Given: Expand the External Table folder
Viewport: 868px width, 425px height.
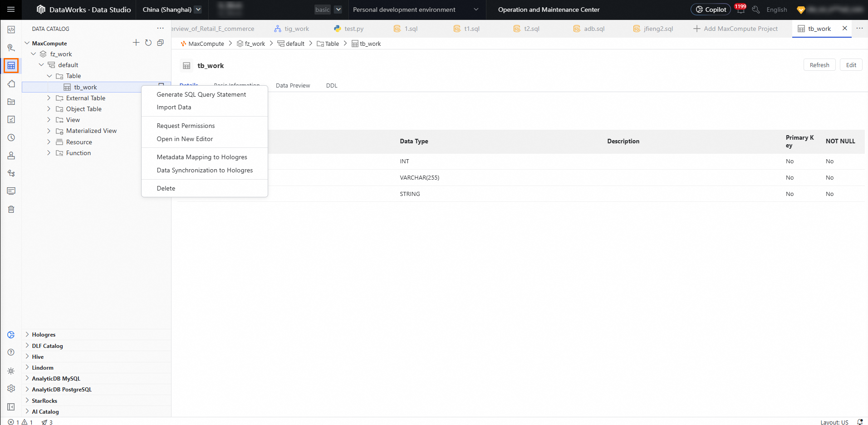Looking at the screenshot, I should tap(49, 98).
